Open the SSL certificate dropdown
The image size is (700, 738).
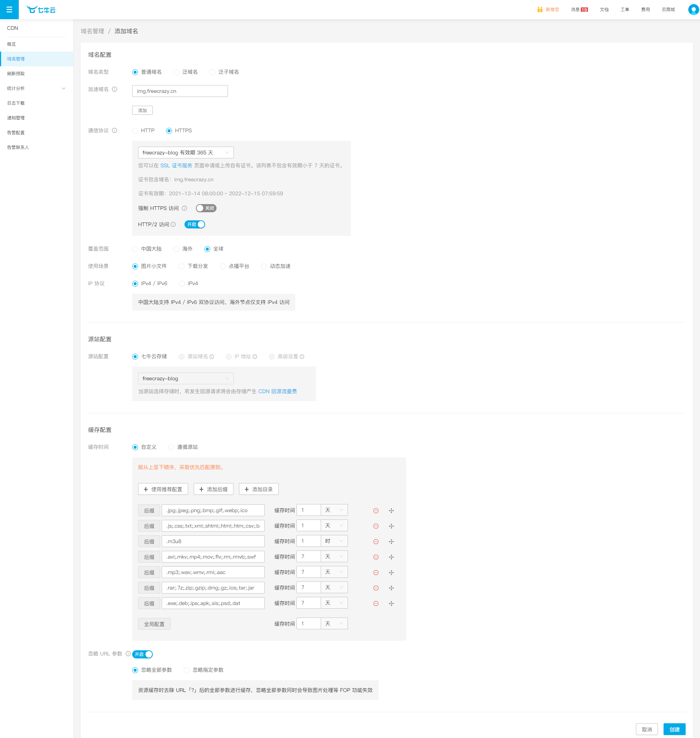[186, 153]
